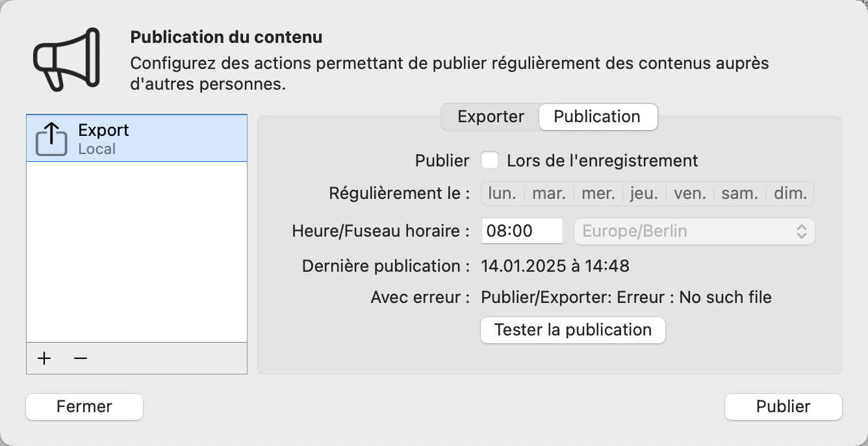Click the Fermer button

point(84,406)
